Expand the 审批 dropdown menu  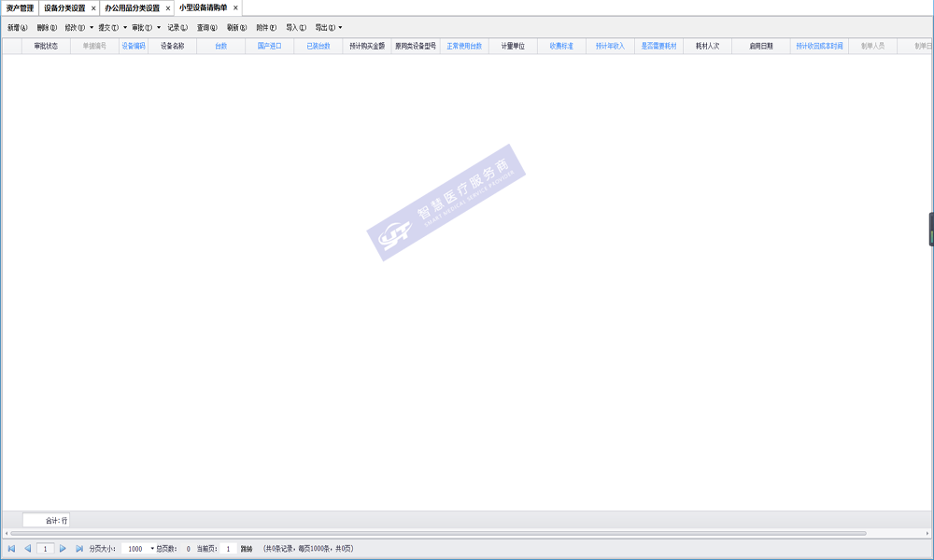159,28
